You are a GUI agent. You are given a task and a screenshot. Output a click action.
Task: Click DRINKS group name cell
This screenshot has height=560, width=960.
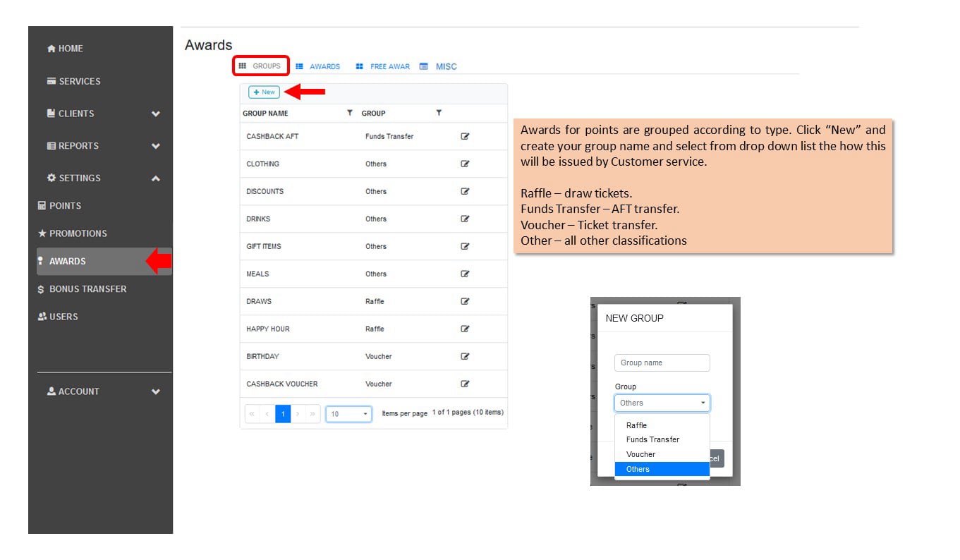(x=258, y=219)
